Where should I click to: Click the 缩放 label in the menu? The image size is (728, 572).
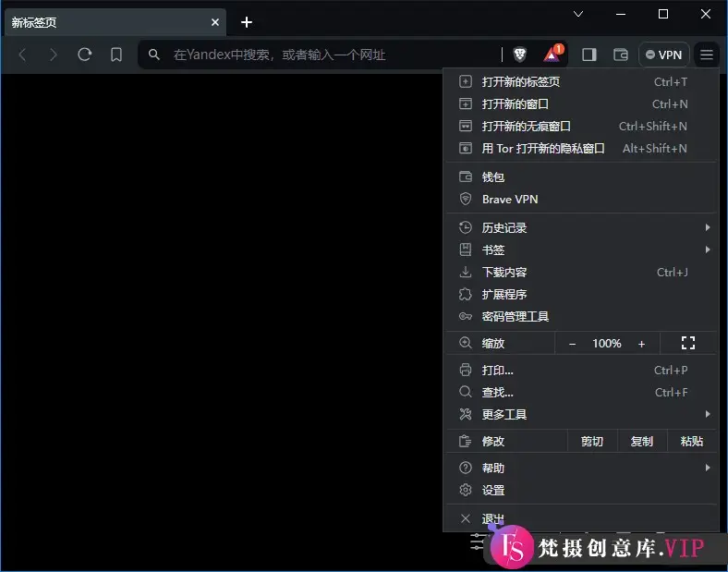493,344
